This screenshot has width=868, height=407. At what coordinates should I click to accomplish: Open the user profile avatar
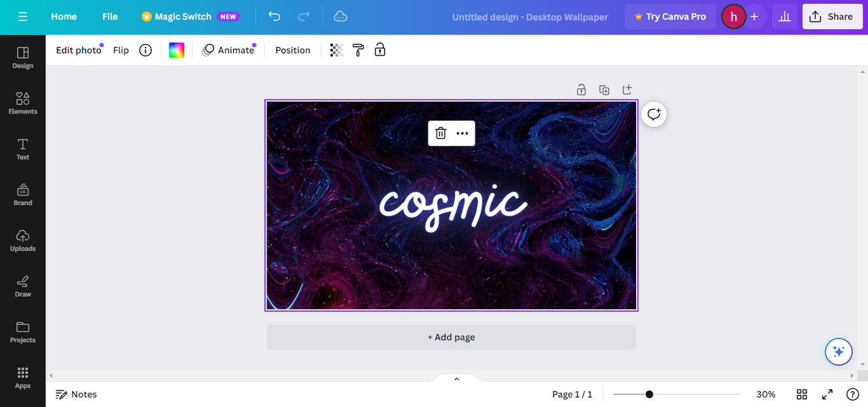pyautogui.click(x=733, y=16)
